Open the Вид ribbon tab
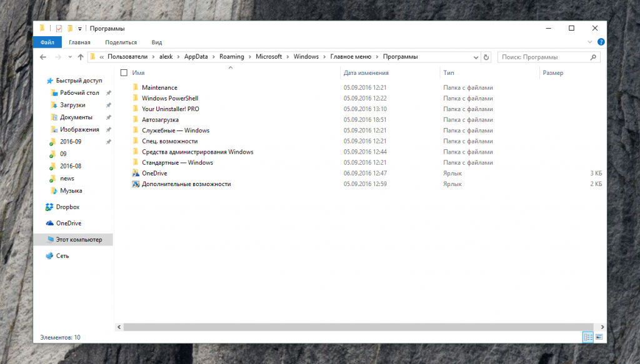Image resolution: width=640 pixels, height=364 pixels. tap(157, 42)
